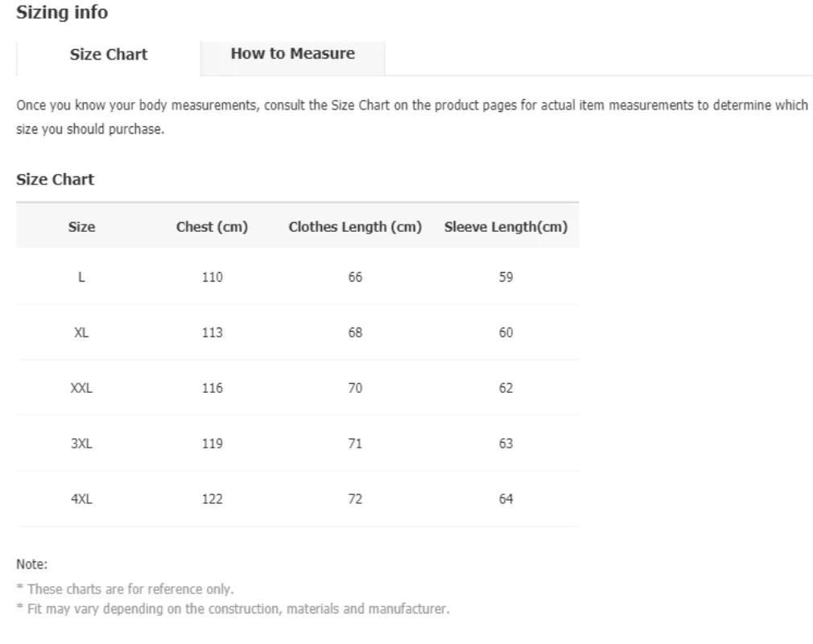Select size XXL in the chart
This screenshot has height=644, width=813.
pos(81,387)
